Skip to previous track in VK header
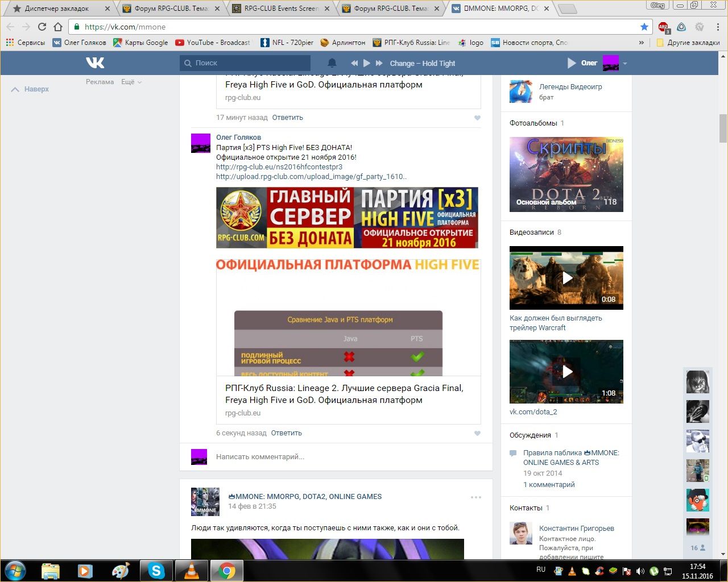Image resolution: width=728 pixels, height=582 pixels. (354, 63)
